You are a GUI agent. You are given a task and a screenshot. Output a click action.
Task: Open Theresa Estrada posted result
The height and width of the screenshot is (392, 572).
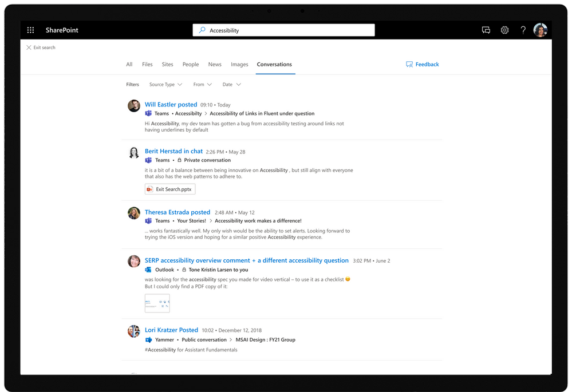pos(177,212)
